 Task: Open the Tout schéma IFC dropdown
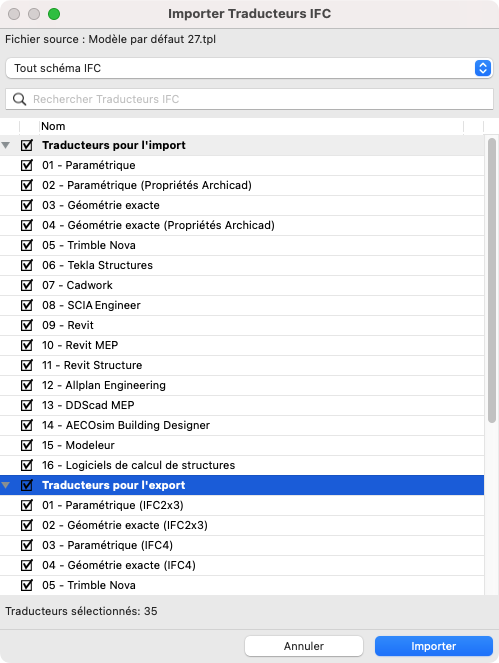(249, 68)
